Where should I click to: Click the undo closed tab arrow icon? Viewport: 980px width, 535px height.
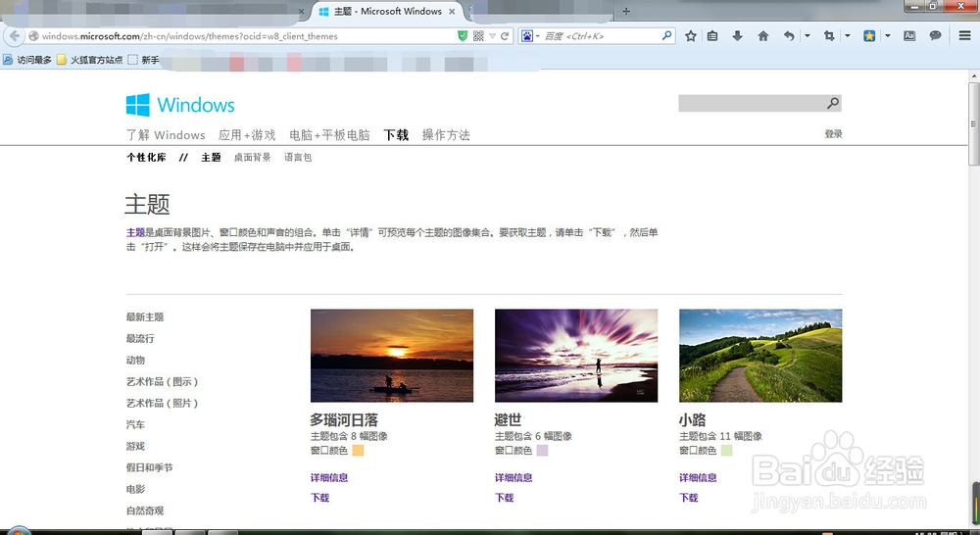[789, 35]
